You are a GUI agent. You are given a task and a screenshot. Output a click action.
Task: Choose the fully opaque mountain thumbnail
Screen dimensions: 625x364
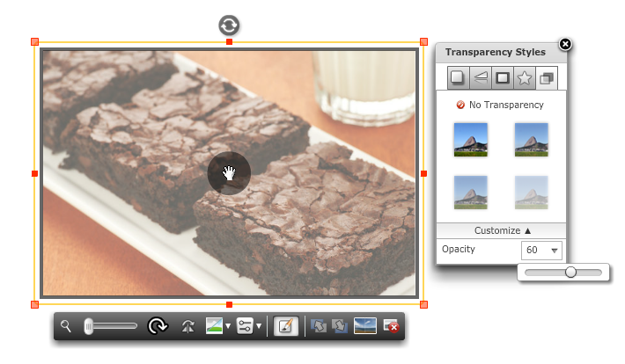coord(471,140)
